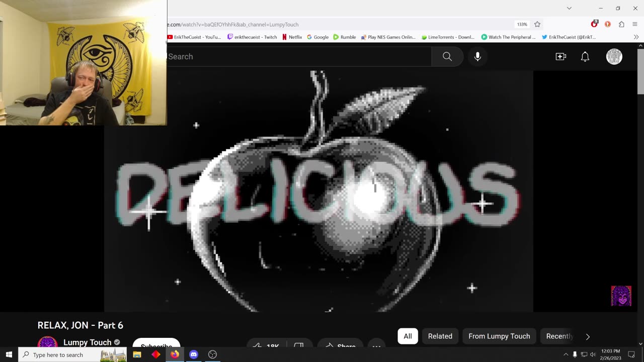Click the Windows taskbar search box
Image resolution: width=644 pixels, height=362 pixels.
point(72,354)
